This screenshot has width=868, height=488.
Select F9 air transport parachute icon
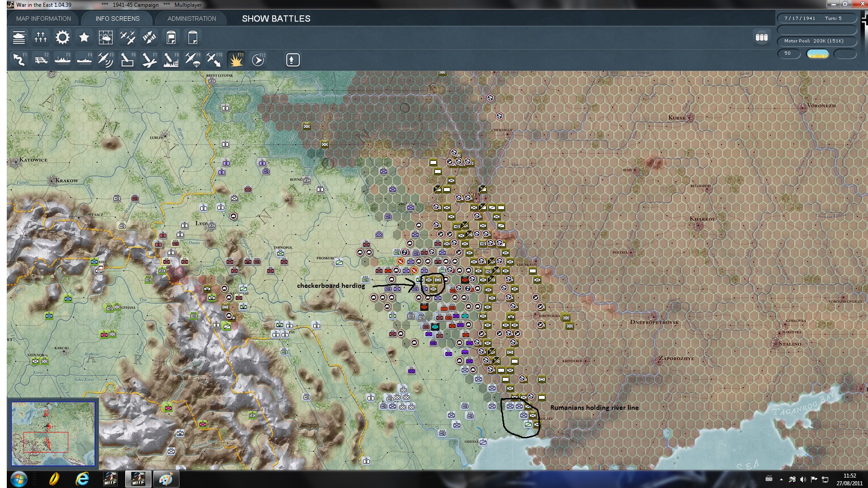coord(193,60)
